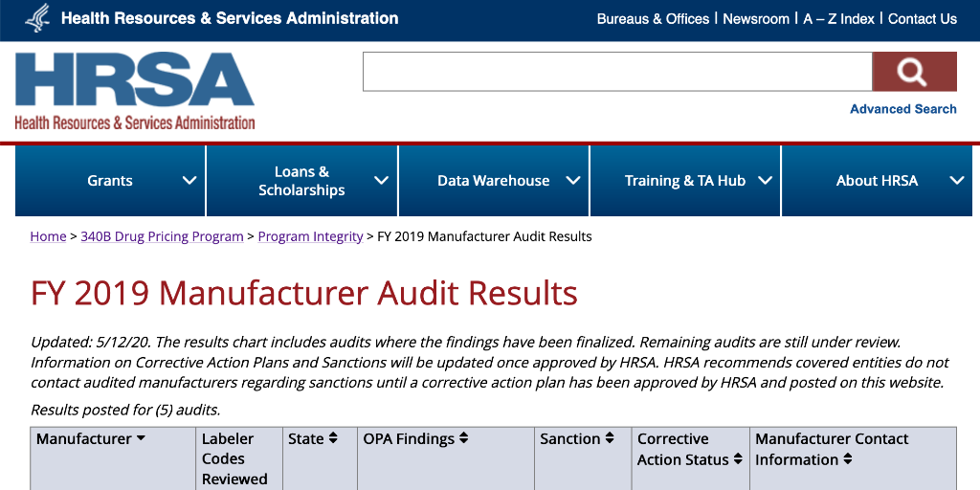Open the A – Z Index link
980x490 pixels.
(x=838, y=19)
